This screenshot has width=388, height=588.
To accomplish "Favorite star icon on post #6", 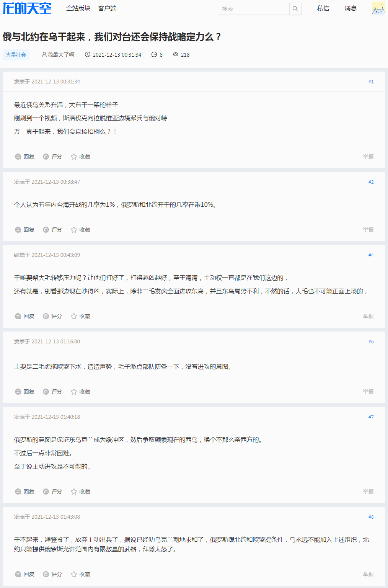I will click(x=74, y=392).
